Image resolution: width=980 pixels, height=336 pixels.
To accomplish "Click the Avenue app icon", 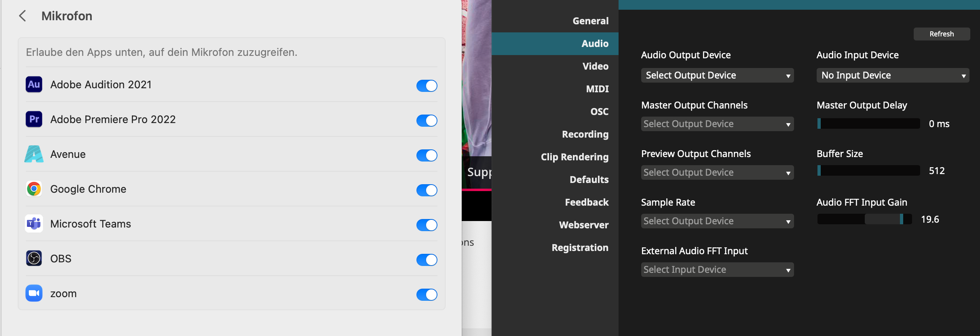I will (34, 154).
